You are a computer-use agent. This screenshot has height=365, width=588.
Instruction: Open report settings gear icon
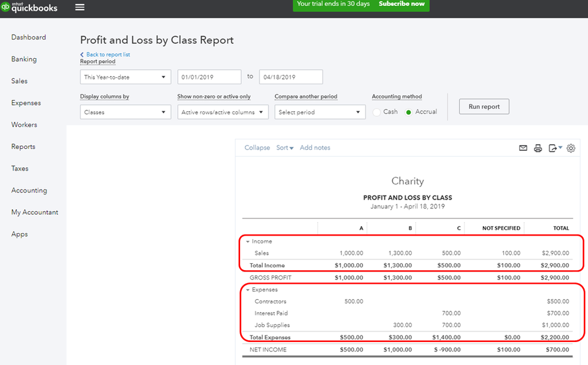point(571,148)
